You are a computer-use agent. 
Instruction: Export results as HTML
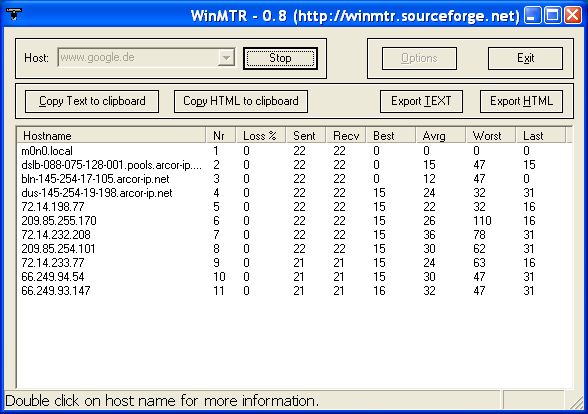click(x=521, y=101)
